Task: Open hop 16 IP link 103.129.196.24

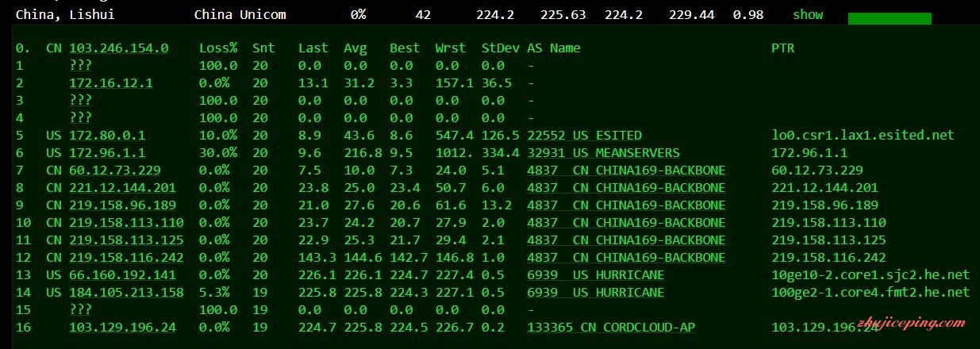Action: coord(122,328)
